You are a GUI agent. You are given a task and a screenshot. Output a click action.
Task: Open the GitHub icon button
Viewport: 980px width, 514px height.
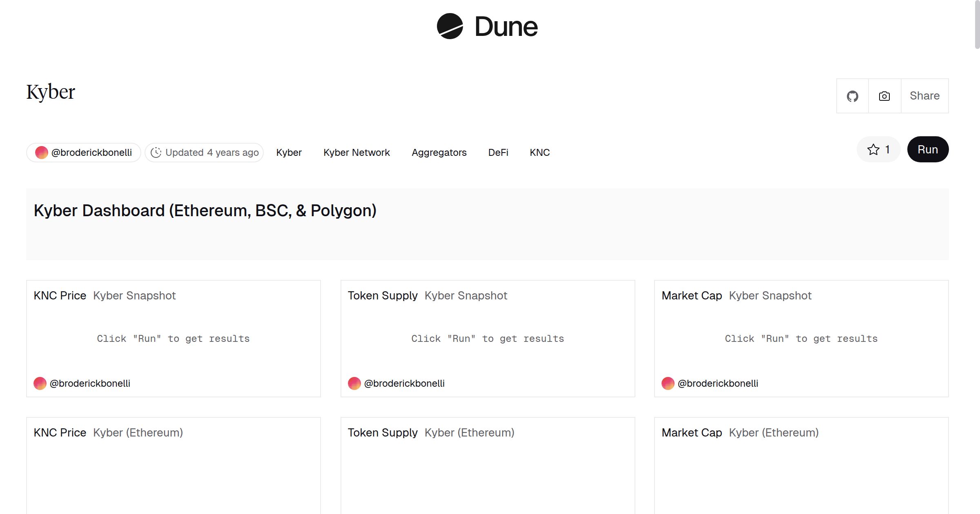(x=852, y=96)
